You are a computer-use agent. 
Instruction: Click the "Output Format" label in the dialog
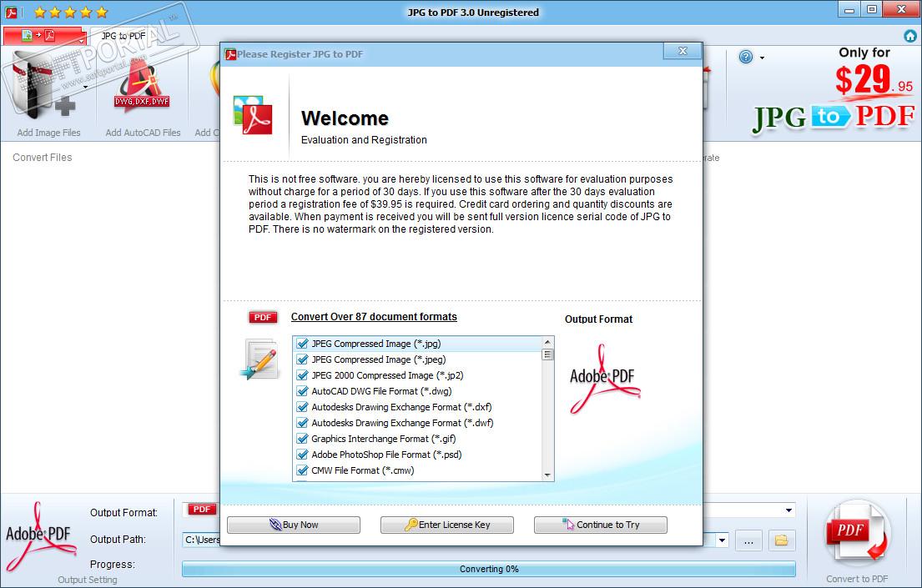(x=598, y=319)
